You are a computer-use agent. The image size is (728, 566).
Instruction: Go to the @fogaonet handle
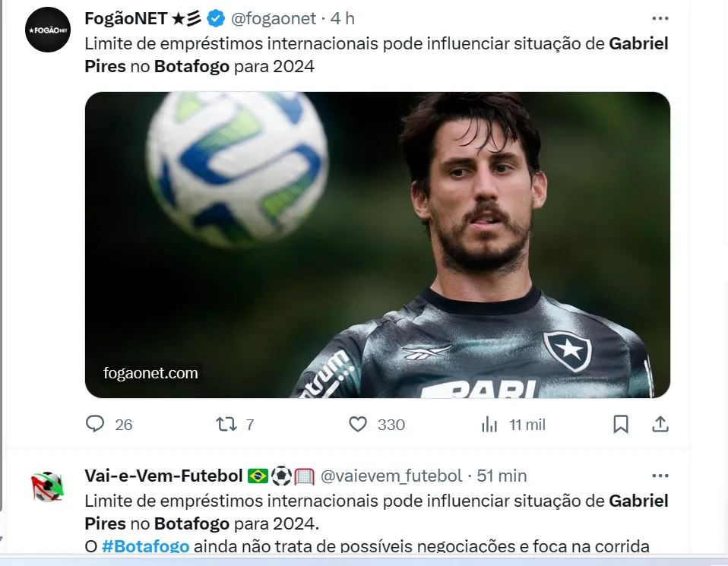[274, 18]
